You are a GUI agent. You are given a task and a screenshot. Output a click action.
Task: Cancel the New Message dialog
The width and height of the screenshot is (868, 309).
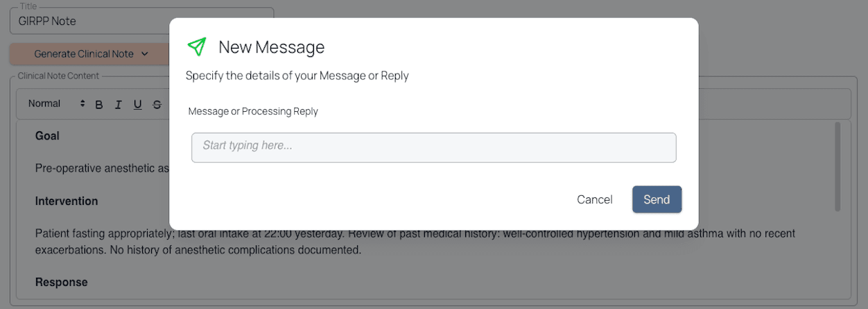click(594, 199)
